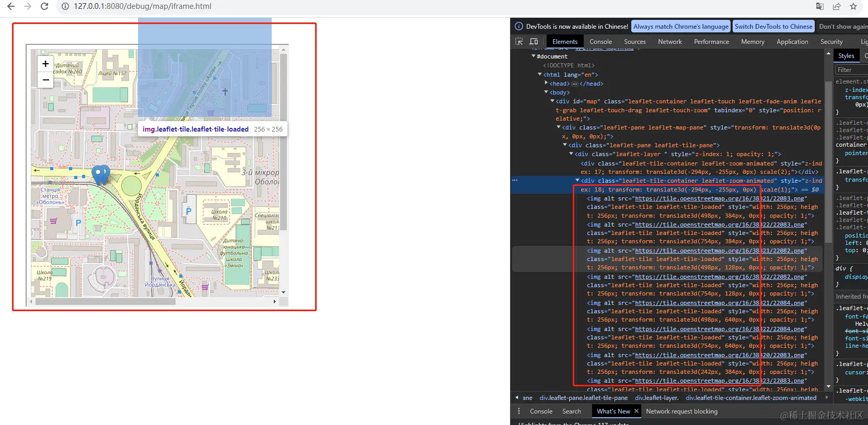Collapse the leaflet-layer div
Image resolution: width=868 pixels, height=425 pixels.
571,154
